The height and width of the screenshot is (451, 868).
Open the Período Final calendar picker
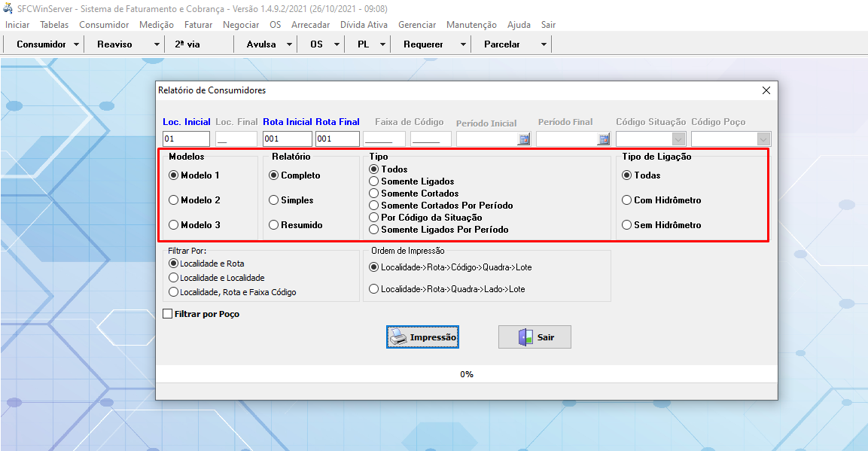point(603,139)
